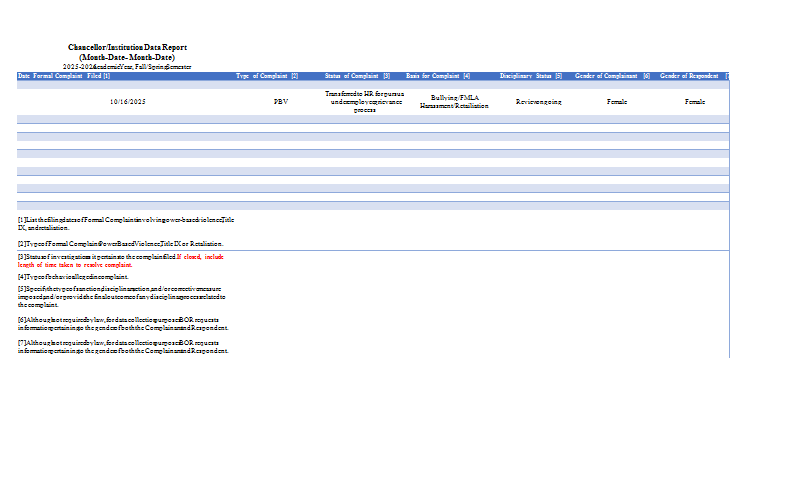Click the Female cell under Gender of Respondent
Screen dimensions: 800x486
click(x=694, y=102)
